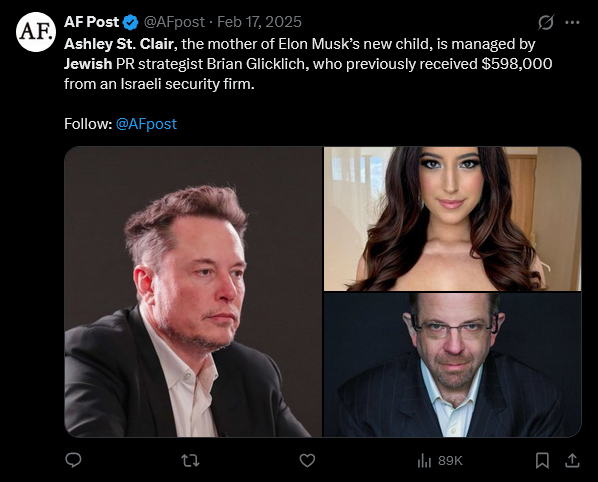598x482 pixels.
Task: Reply using the speech bubble icon
Action: pos(73,460)
